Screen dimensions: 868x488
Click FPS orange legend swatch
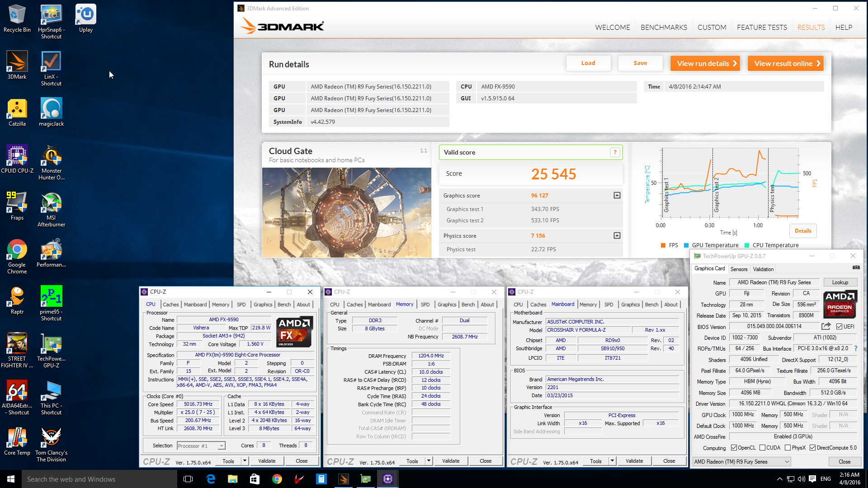[x=663, y=245]
